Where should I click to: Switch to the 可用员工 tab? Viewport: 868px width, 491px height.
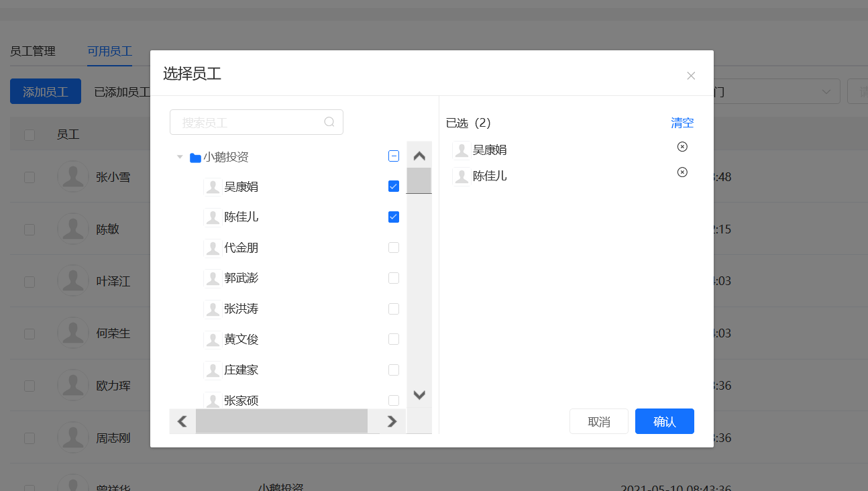tap(109, 51)
